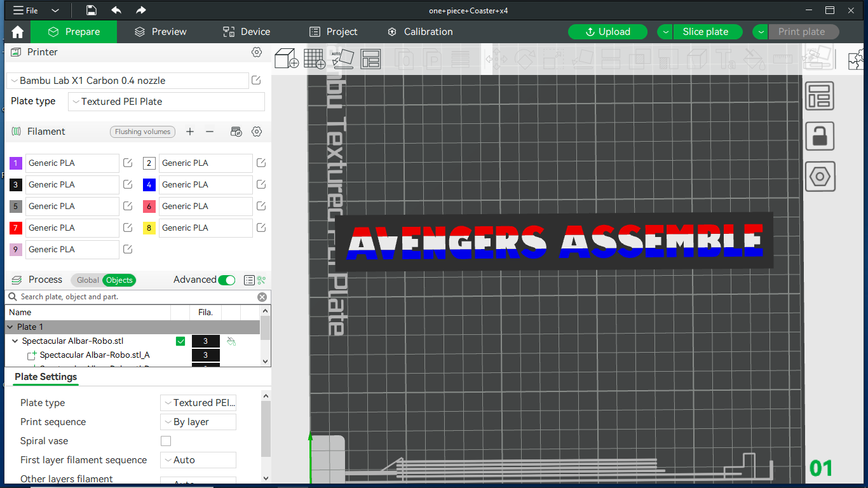
Task: Edit preset of filament 2
Action: 261,163
